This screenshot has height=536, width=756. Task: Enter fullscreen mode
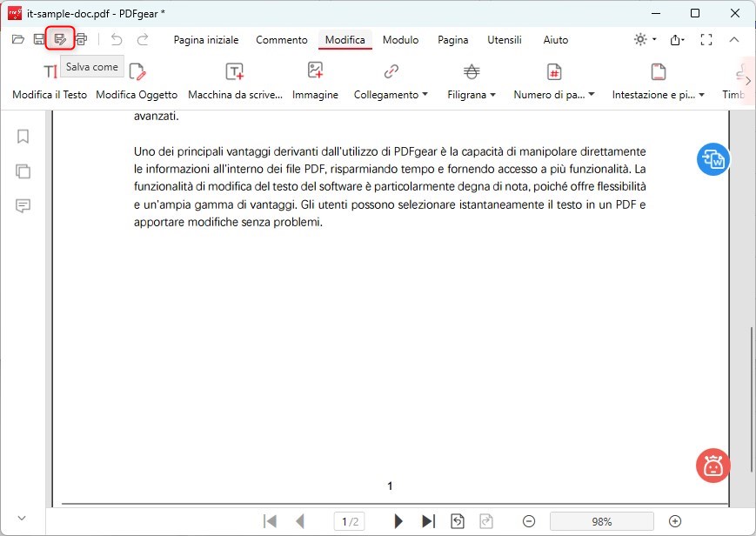pos(706,39)
